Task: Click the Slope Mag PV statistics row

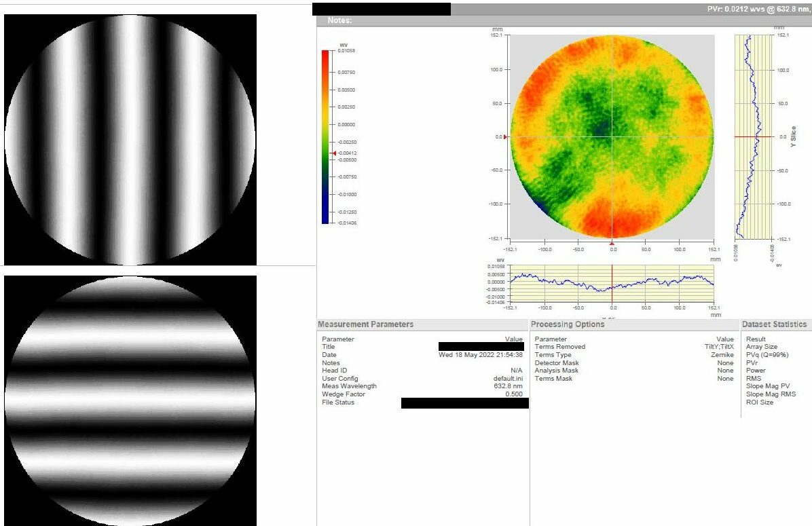Action: click(x=767, y=386)
